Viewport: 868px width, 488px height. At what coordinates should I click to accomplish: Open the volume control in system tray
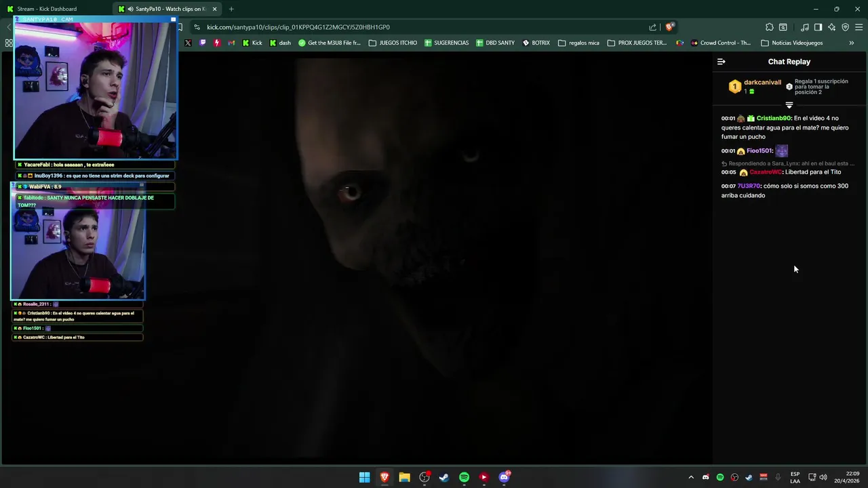click(x=823, y=477)
